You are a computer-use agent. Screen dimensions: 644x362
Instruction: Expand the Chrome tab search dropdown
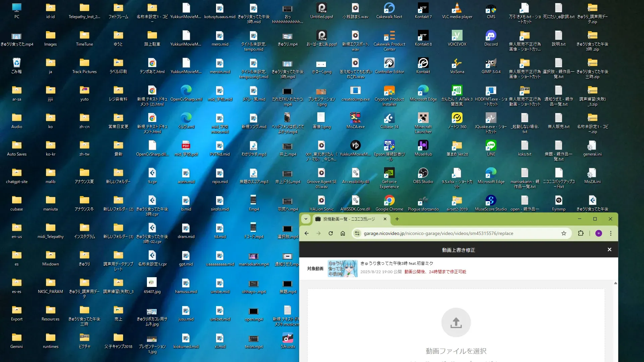click(306, 219)
